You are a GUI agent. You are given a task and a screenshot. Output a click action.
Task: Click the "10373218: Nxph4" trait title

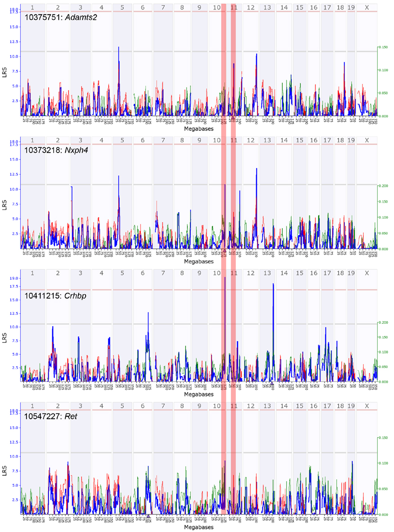pos(56,150)
